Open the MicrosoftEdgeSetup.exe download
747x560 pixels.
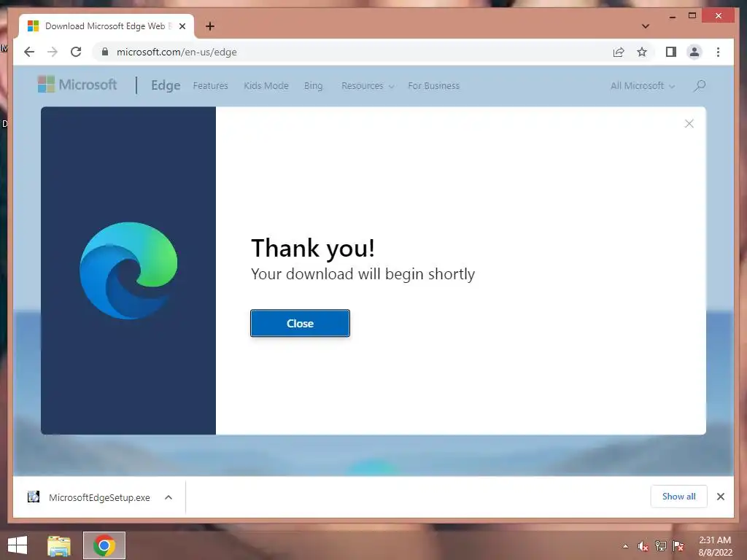tap(99, 497)
